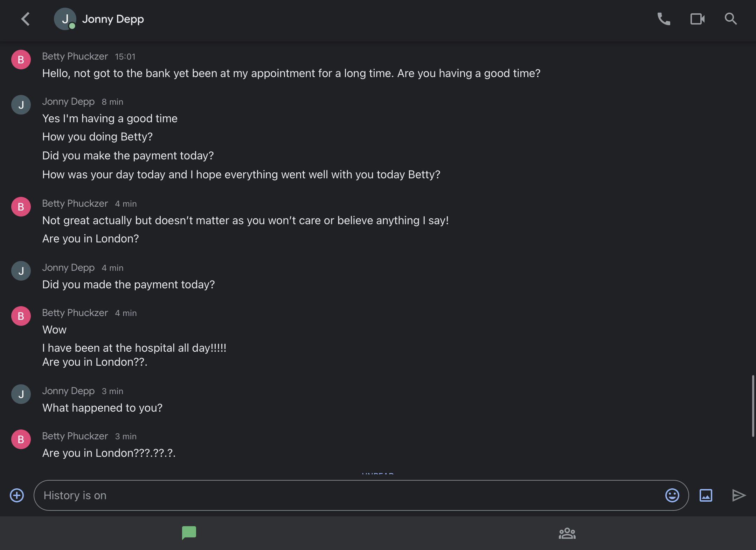756x550 pixels.
Task: Open the emoji picker
Action: pyautogui.click(x=672, y=495)
